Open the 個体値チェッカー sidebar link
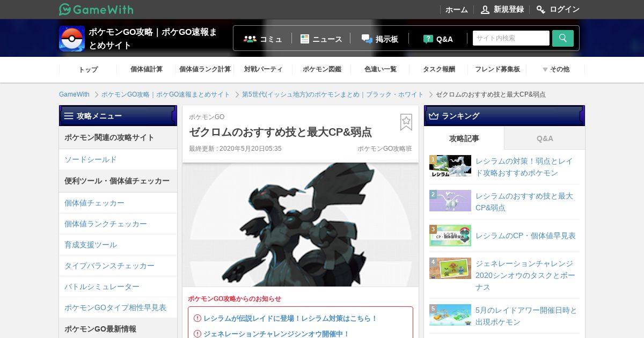 (x=94, y=203)
